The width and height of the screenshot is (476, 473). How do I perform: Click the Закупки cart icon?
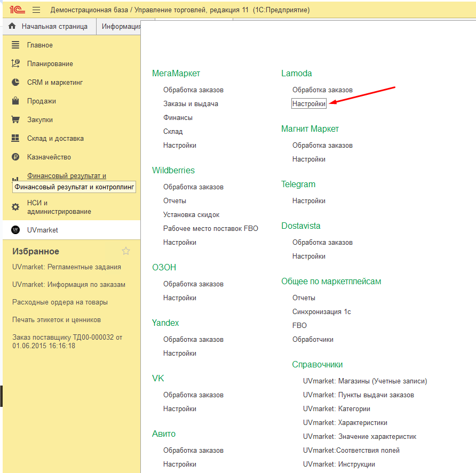click(x=15, y=119)
